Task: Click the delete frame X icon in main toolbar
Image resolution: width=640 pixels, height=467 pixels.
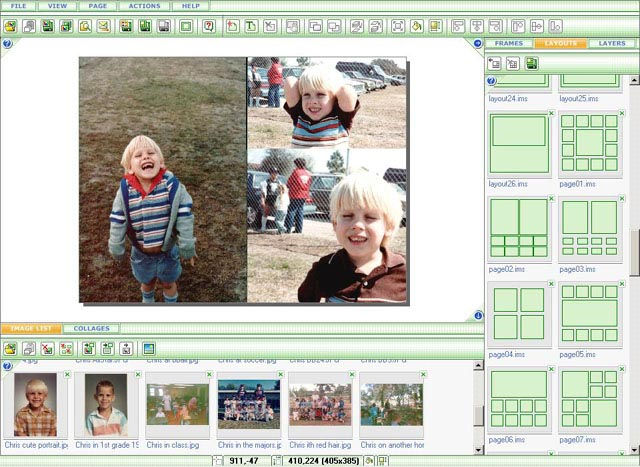Action: click(x=270, y=27)
